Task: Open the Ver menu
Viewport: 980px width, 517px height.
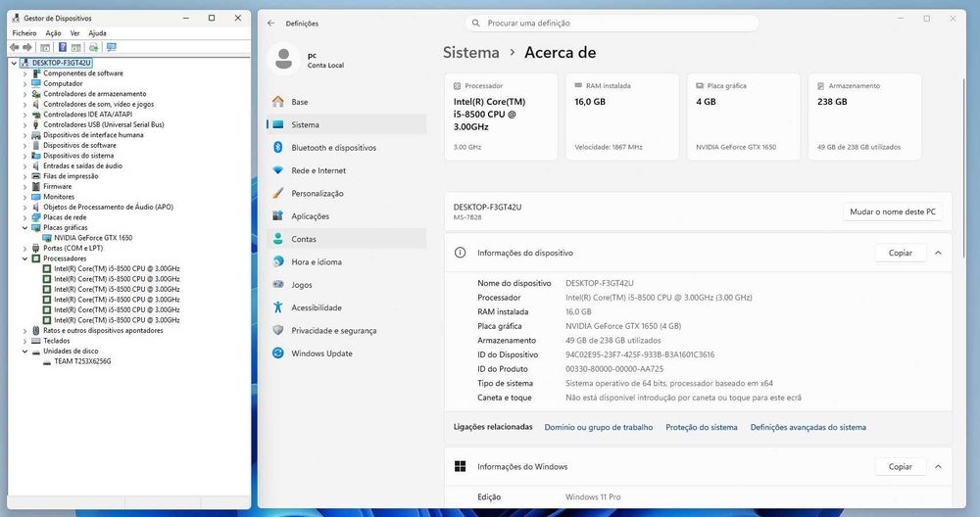Action: coord(75,33)
